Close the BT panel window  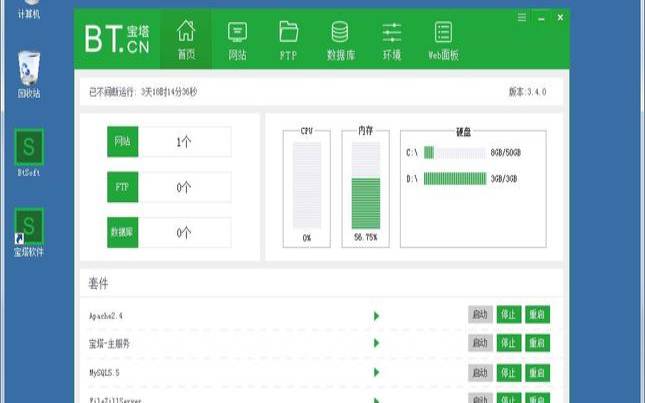[x=560, y=17]
